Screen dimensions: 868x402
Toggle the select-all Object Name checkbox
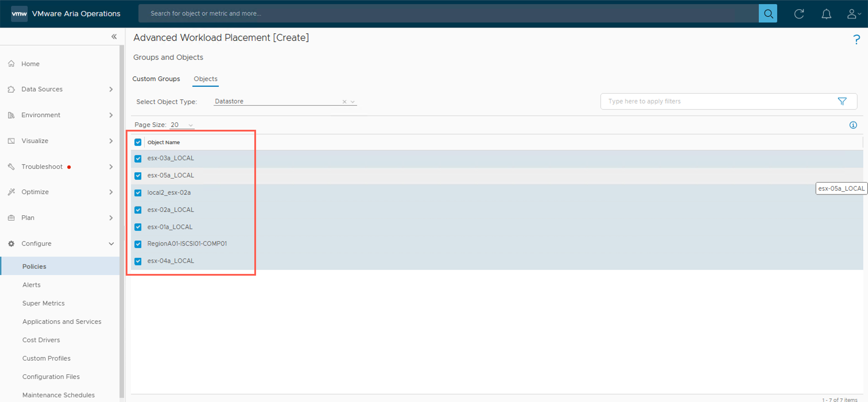pyautogui.click(x=138, y=142)
